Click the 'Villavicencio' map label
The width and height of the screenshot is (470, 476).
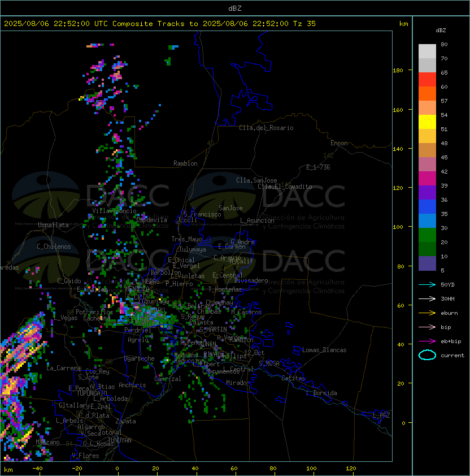(x=114, y=211)
